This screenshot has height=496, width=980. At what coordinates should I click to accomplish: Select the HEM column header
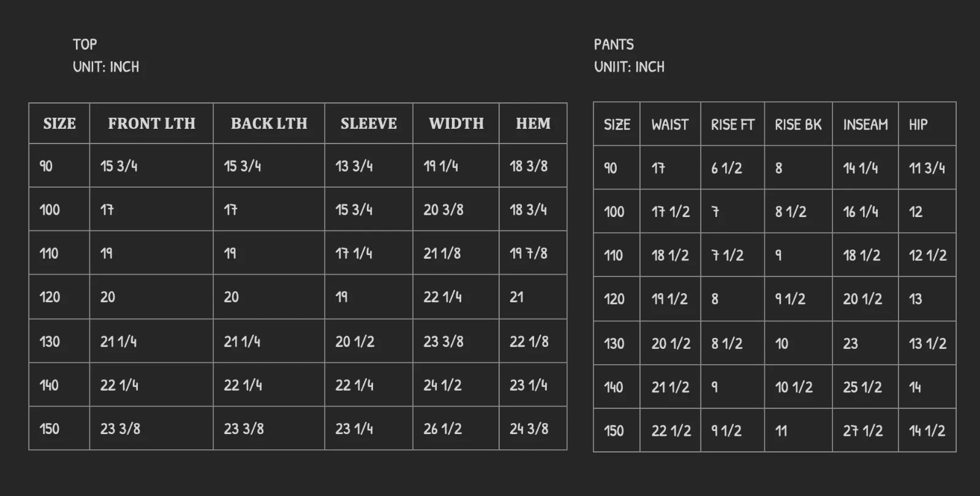point(533,124)
